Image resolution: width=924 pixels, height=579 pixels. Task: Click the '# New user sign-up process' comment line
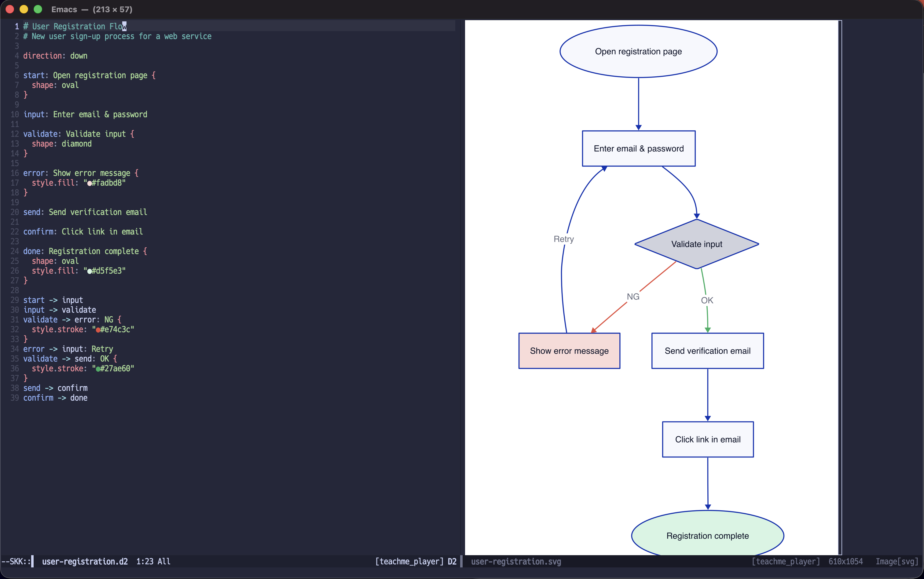[x=117, y=36]
